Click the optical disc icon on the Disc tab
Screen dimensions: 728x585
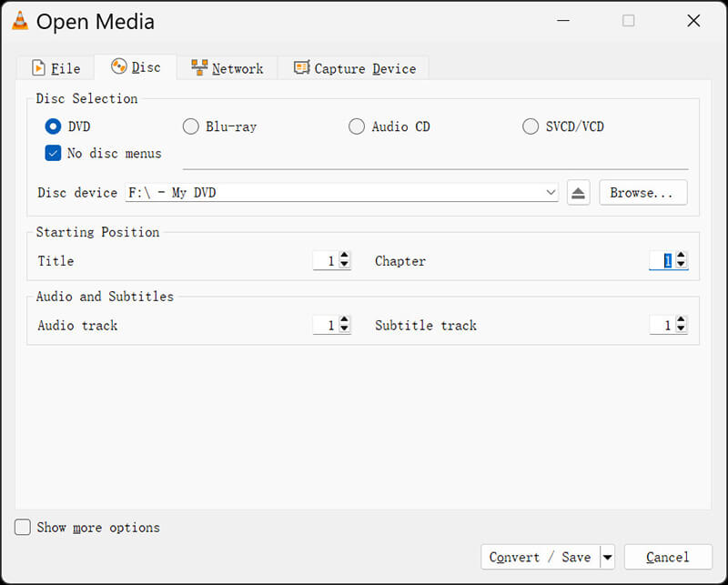[119, 66]
